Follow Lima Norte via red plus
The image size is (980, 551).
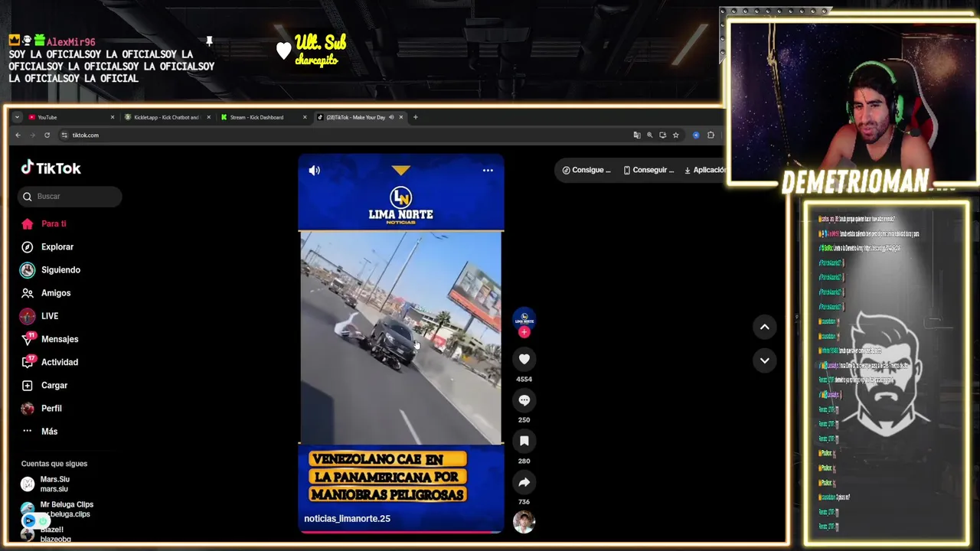[x=524, y=332]
